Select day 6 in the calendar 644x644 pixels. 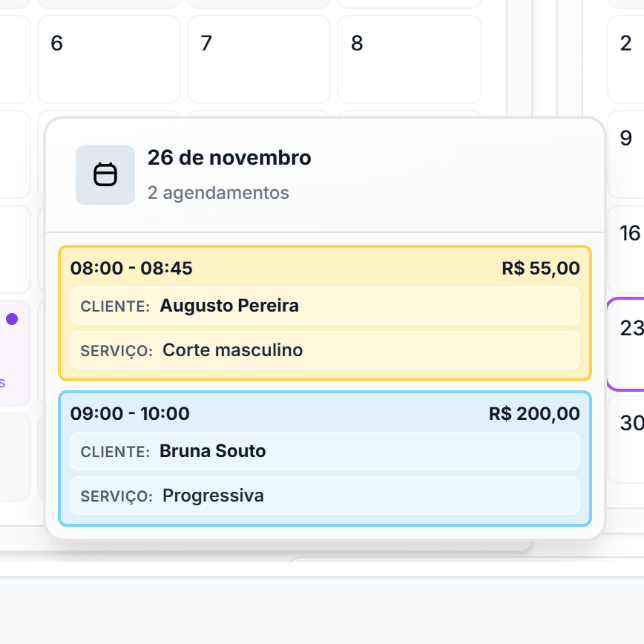pyautogui.click(x=108, y=59)
